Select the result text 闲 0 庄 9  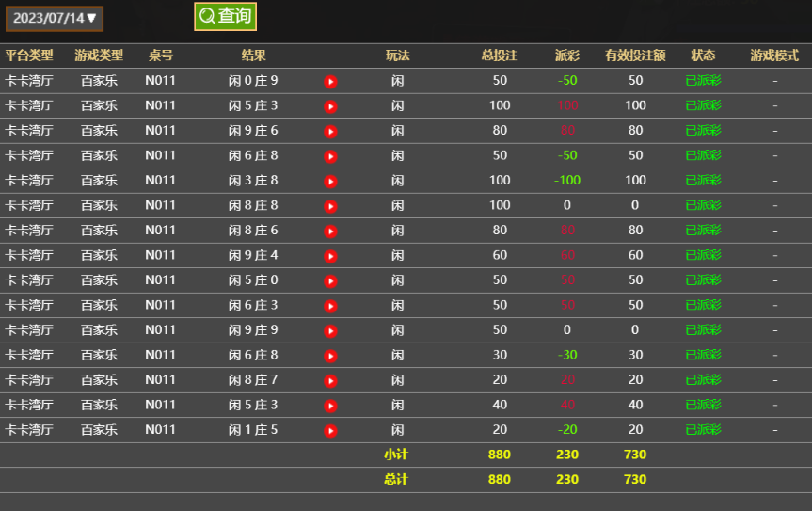coord(253,81)
